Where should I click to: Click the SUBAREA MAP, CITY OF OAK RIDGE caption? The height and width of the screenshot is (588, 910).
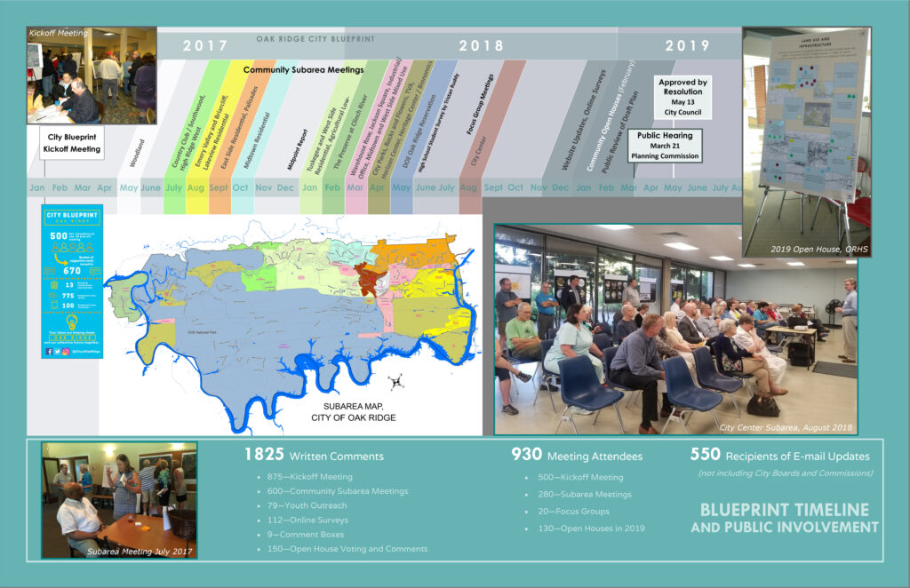(354, 412)
